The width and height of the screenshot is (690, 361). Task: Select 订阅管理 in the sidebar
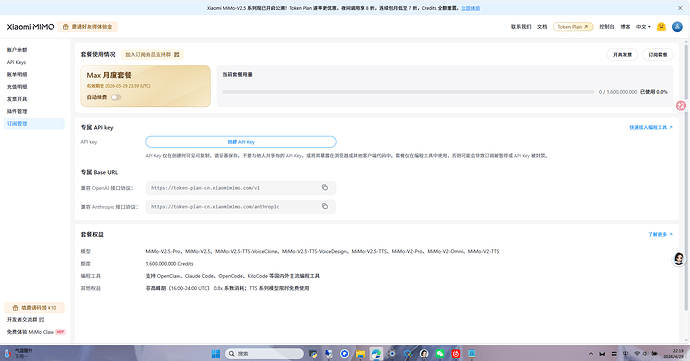34,124
